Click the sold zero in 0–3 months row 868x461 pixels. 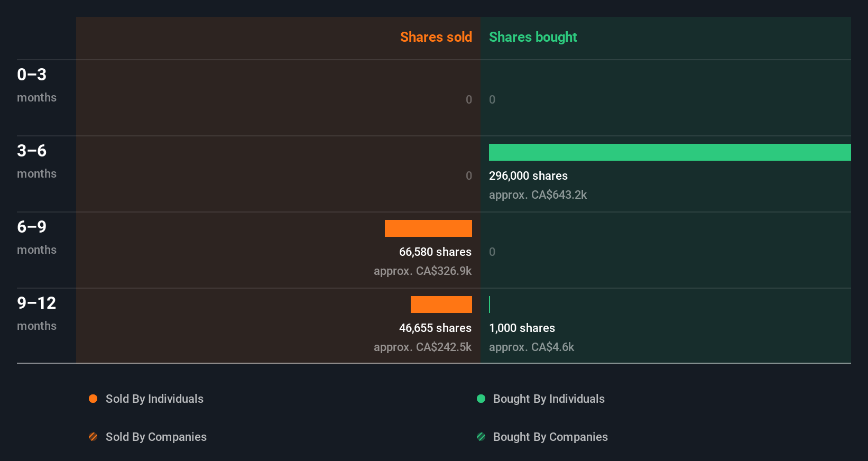[469, 99]
